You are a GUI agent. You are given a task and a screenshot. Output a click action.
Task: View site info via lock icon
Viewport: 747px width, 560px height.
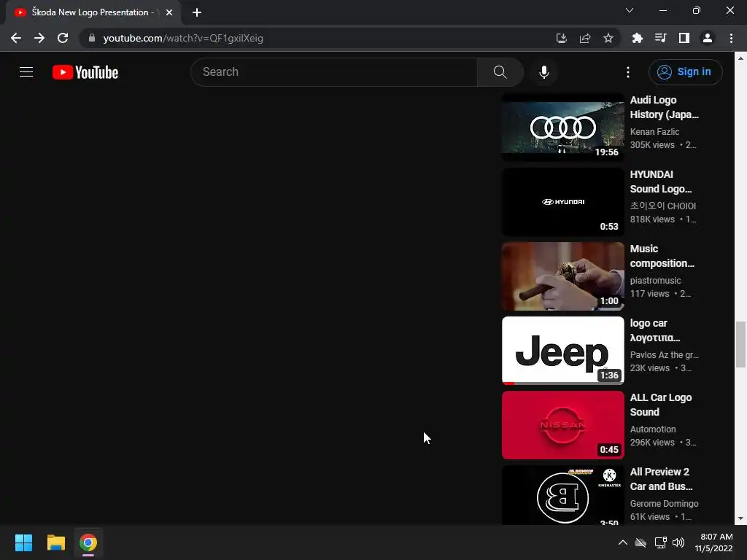[x=92, y=38]
